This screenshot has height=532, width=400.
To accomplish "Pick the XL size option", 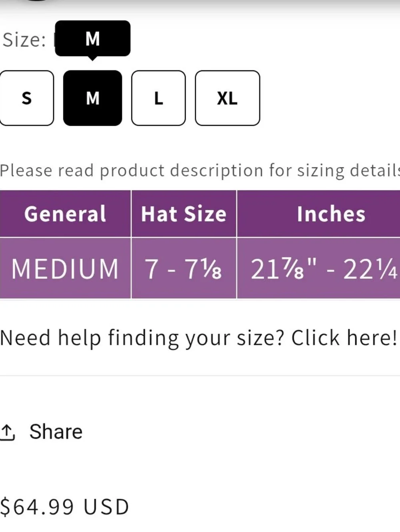I will pos(227,98).
